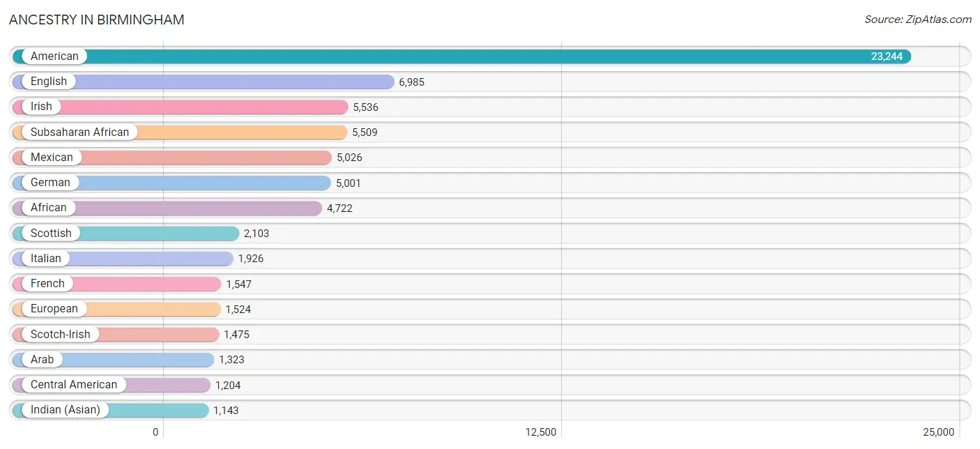Click the 23,244 value on American bar
Viewport: 980px width, 449px height.
pyautogui.click(x=887, y=56)
